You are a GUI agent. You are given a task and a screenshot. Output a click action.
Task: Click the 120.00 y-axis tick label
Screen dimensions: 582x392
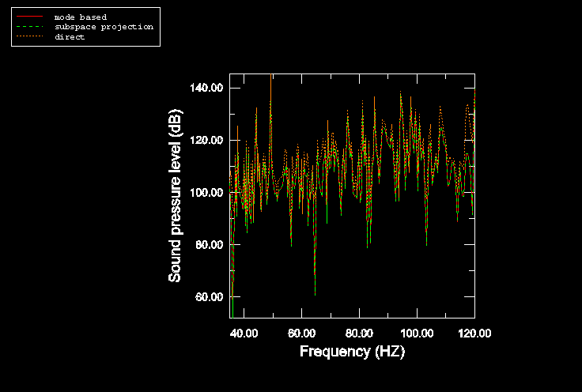(206, 140)
